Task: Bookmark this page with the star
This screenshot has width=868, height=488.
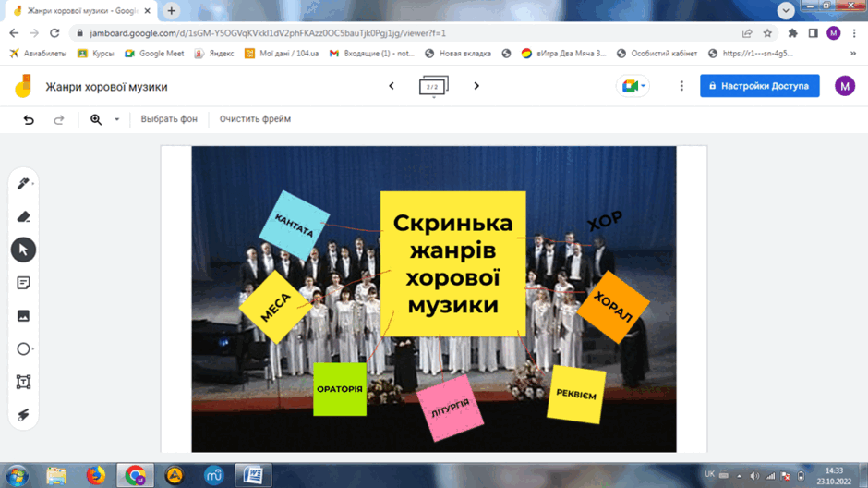Action: pos(767,33)
